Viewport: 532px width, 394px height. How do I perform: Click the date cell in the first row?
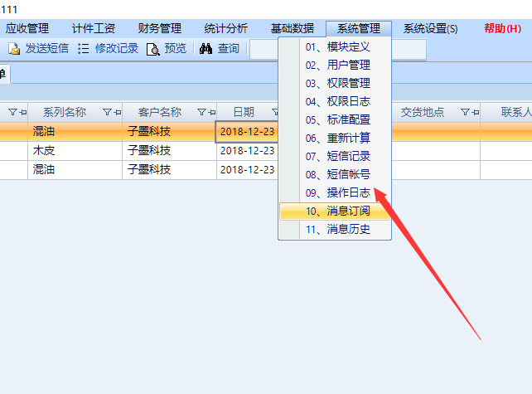[x=246, y=132]
